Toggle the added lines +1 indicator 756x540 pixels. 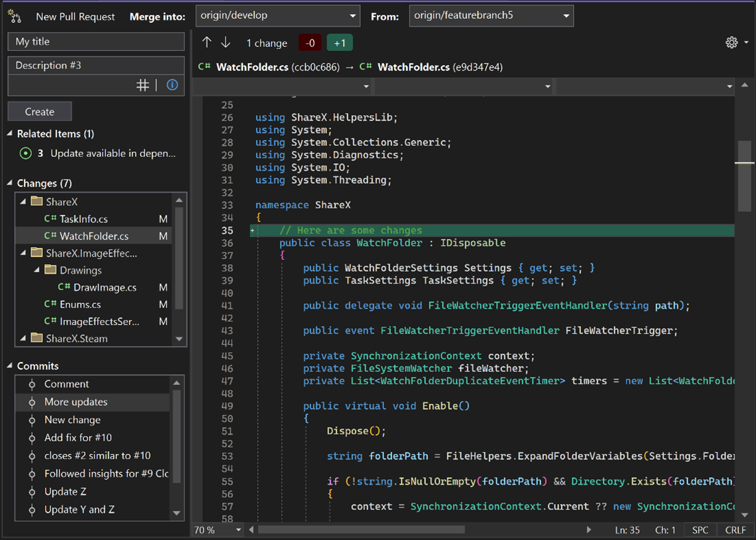tap(340, 43)
